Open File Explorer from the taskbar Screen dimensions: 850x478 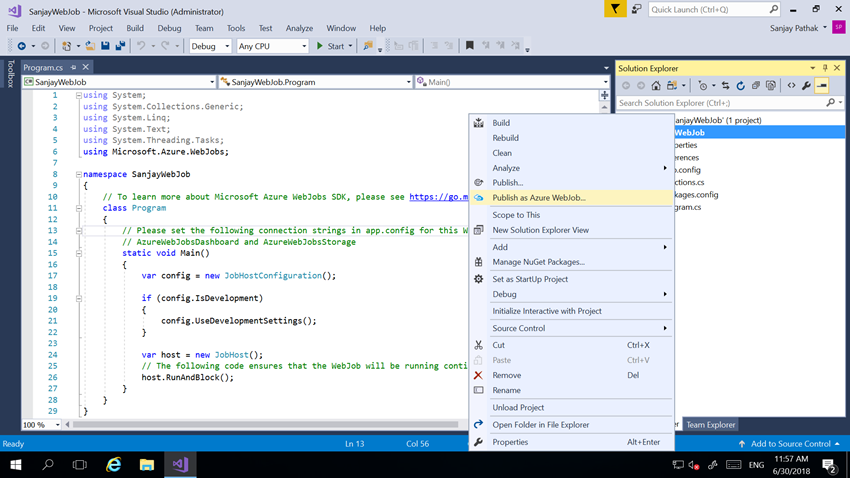(x=146, y=464)
